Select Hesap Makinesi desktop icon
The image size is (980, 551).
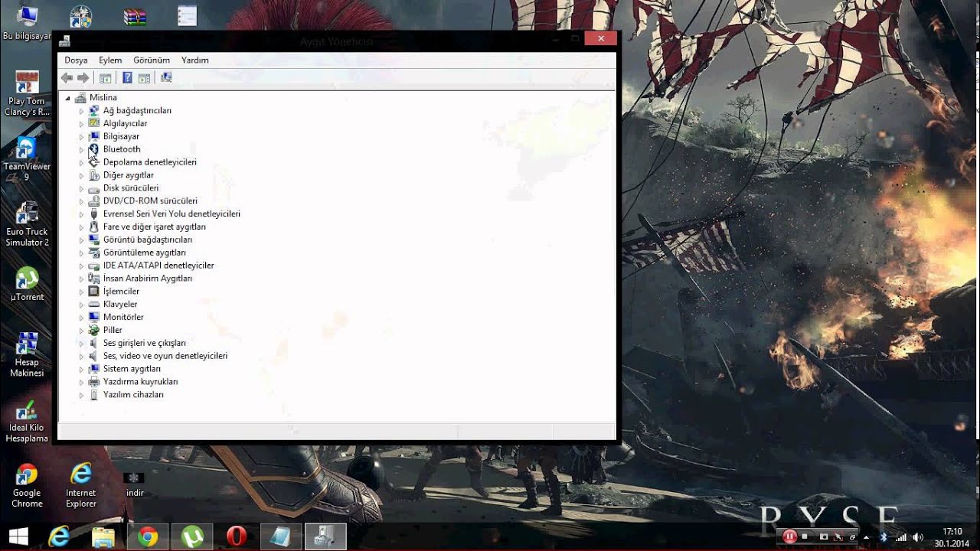tap(27, 354)
